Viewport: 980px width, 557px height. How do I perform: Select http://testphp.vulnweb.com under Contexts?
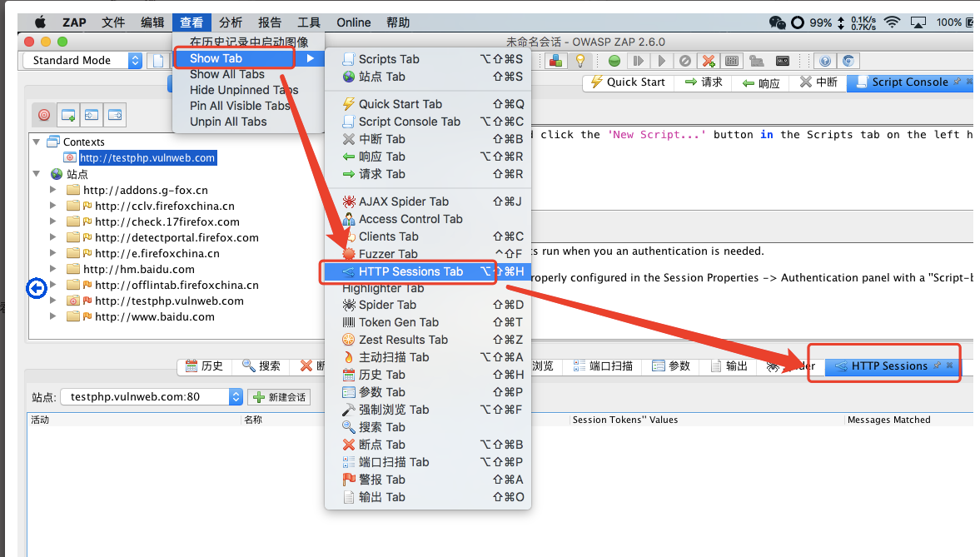coord(147,157)
